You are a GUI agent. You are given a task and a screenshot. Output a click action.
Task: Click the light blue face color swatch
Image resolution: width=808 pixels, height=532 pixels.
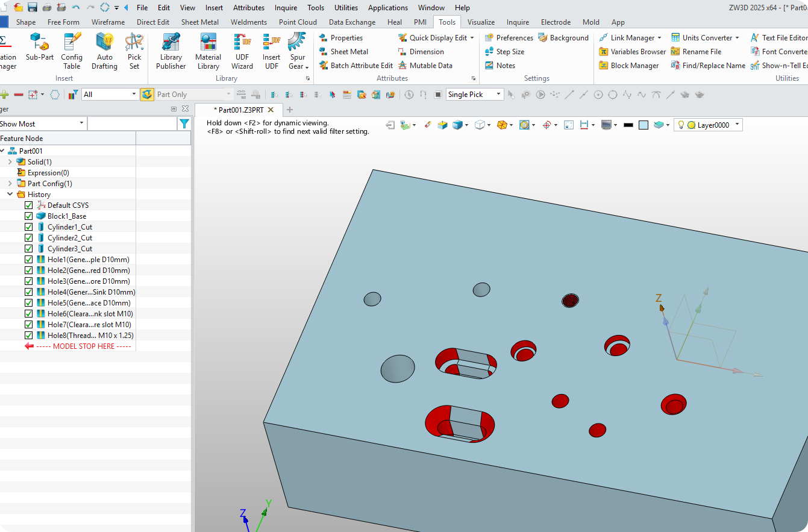point(644,125)
